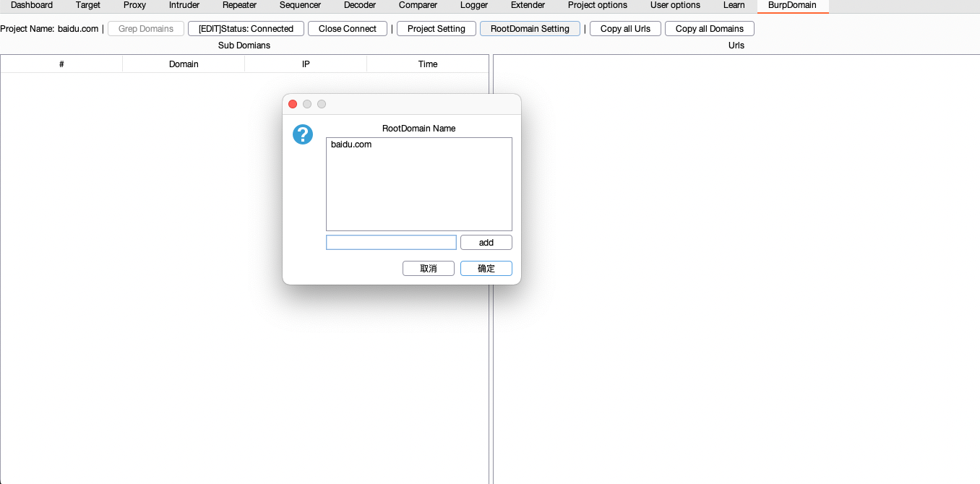Switch to the Learn tab
This screenshot has height=484, width=980.
734,5
